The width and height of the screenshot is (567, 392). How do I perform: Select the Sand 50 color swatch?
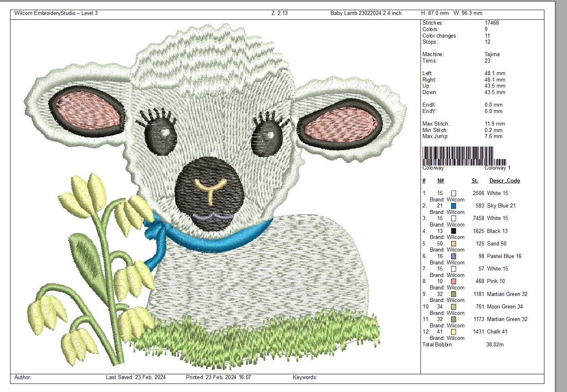pyautogui.click(x=454, y=244)
